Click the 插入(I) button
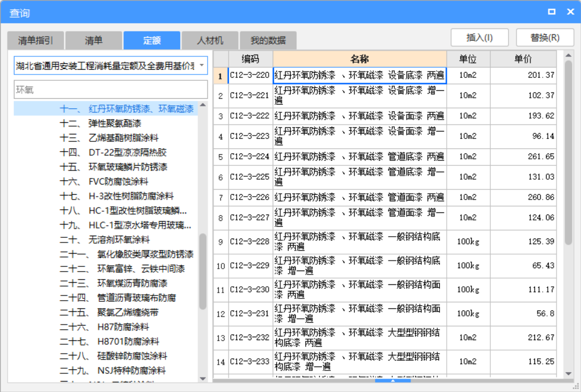 [479, 37]
